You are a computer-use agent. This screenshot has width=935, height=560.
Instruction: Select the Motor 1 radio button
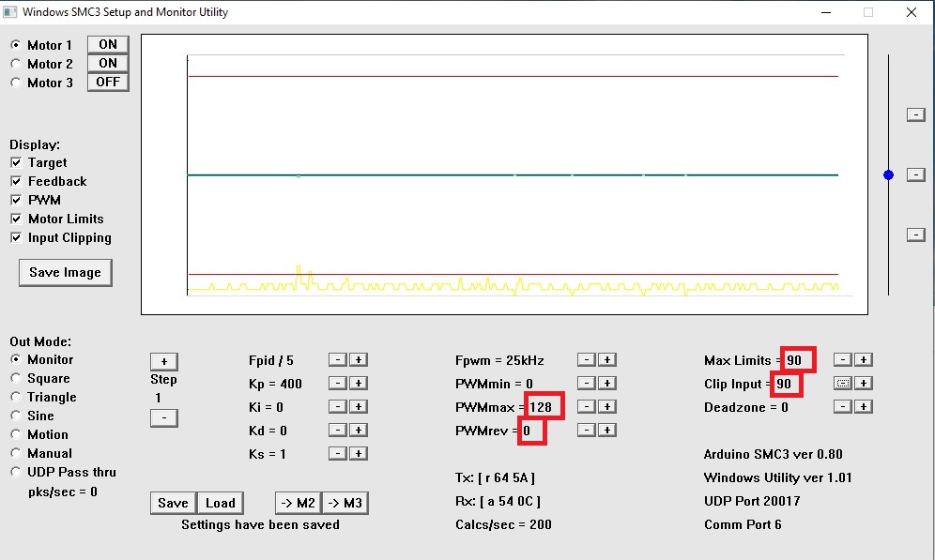[x=16, y=45]
